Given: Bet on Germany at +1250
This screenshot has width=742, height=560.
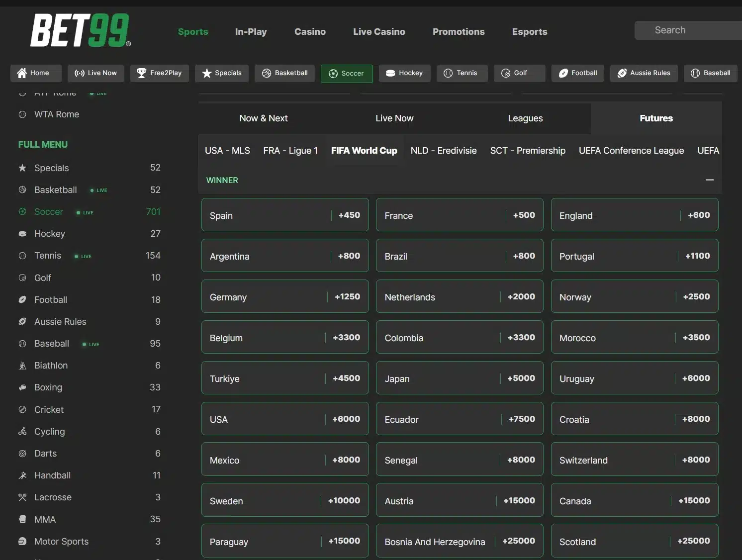Looking at the screenshot, I should [x=285, y=296].
